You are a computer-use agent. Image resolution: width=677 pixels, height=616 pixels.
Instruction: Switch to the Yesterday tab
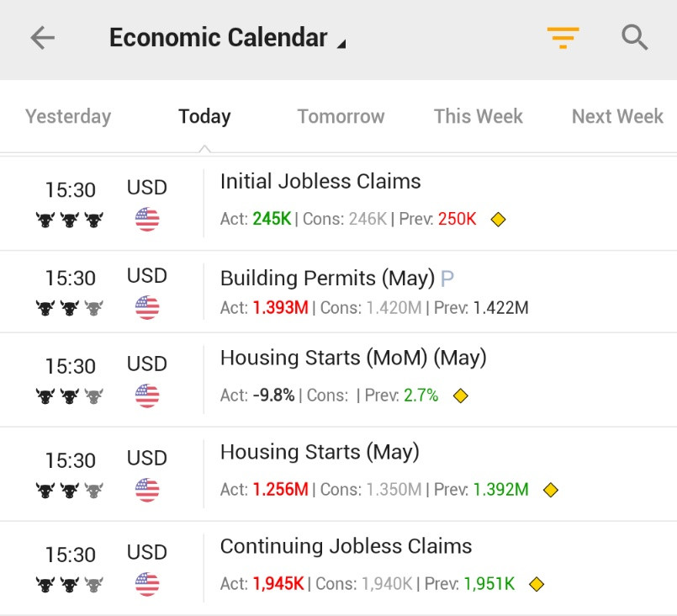coord(68,116)
